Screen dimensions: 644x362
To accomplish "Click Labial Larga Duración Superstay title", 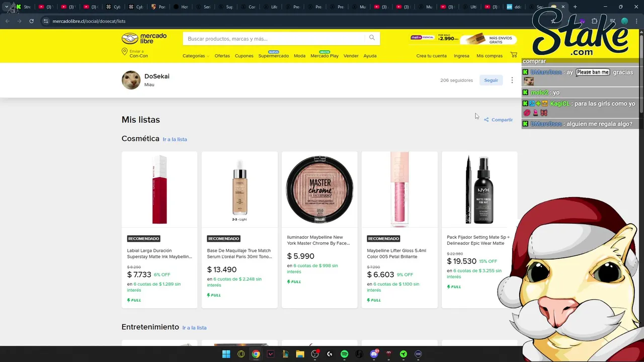I will [x=159, y=253].
